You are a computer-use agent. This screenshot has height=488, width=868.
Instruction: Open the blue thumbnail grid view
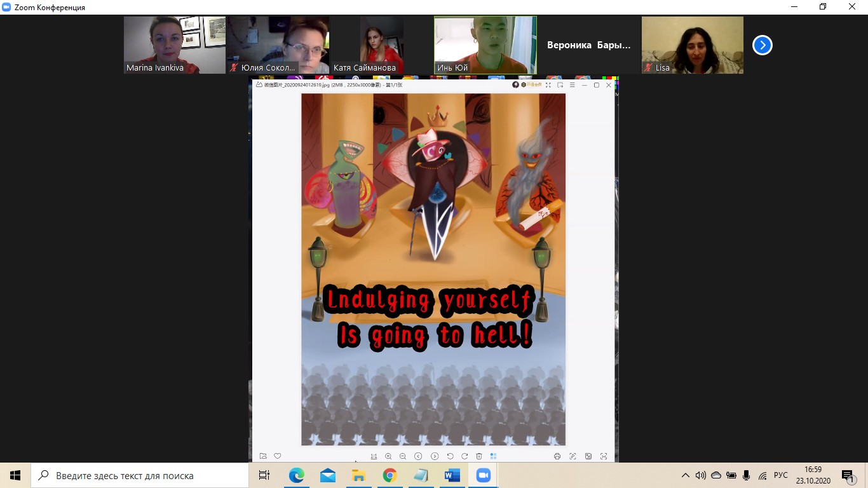(493, 456)
